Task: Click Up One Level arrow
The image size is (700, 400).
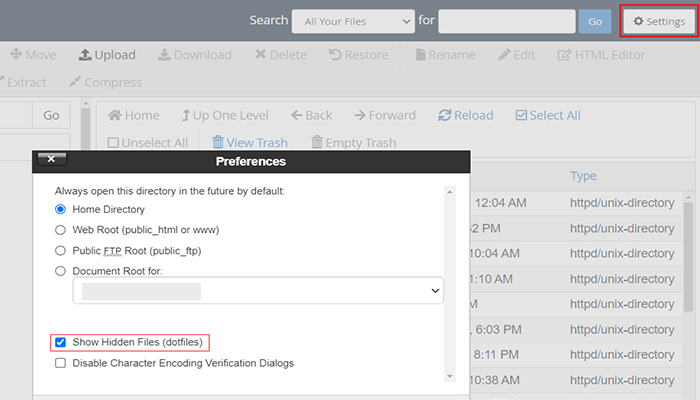Action: [186, 115]
